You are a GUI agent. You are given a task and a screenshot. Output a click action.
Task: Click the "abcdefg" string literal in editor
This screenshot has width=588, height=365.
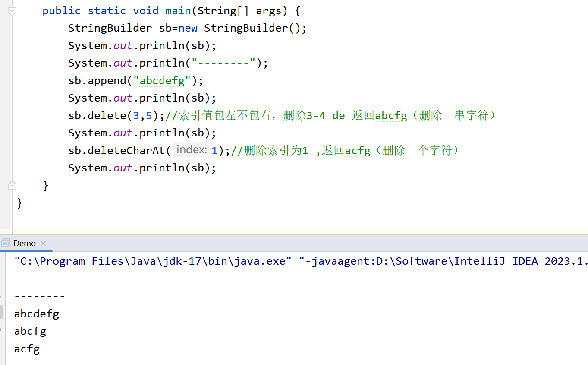coord(162,80)
